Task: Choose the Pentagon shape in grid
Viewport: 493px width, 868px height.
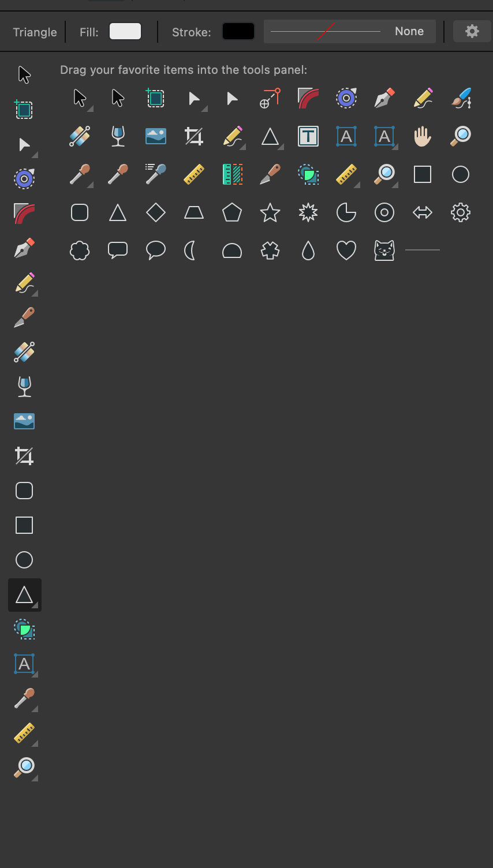Action: [232, 212]
